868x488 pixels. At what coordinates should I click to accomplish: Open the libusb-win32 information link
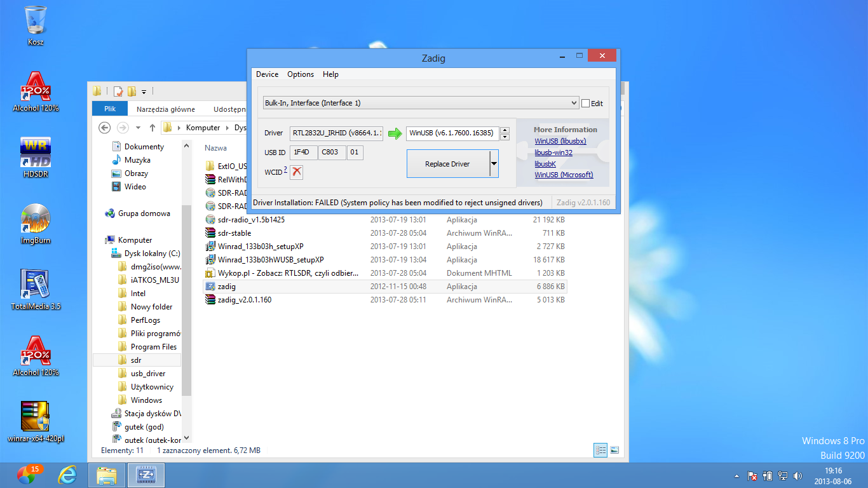click(x=553, y=152)
